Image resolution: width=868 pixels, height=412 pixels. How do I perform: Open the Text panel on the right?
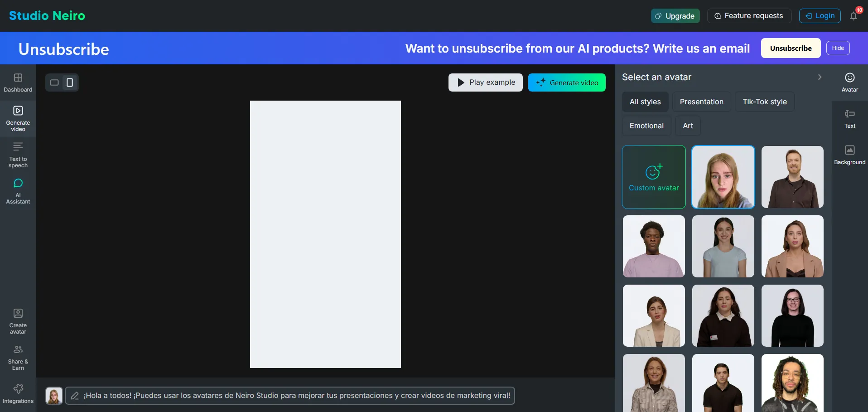(x=849, y=119)
